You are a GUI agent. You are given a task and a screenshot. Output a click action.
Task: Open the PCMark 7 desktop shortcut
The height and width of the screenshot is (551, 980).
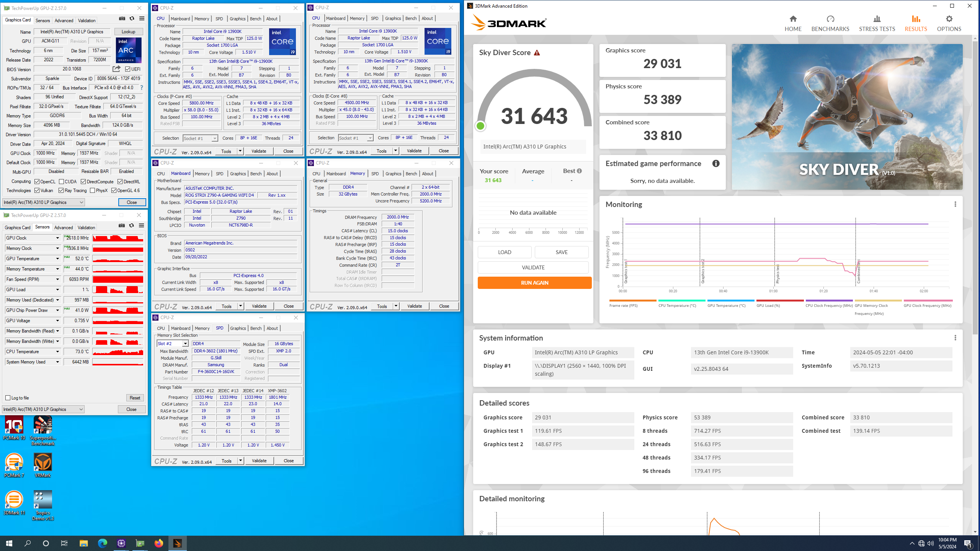coord(14,466)
